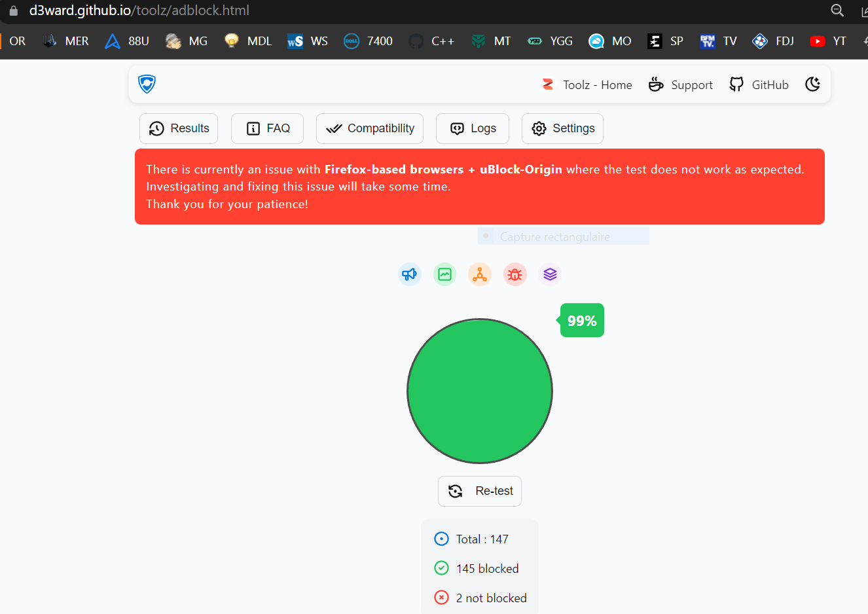The height and width of the screenshot is (614, 868).
Task: Open the Logs button
Action: click(x=473, y=128)
